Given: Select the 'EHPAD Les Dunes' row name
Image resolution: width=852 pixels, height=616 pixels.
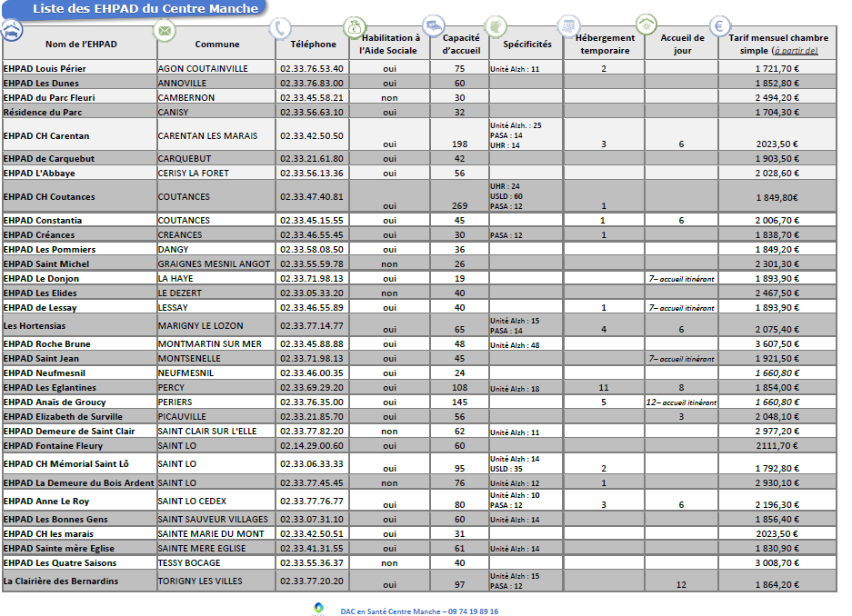Looking at the screenshot, I should click(x=41, y=83).
